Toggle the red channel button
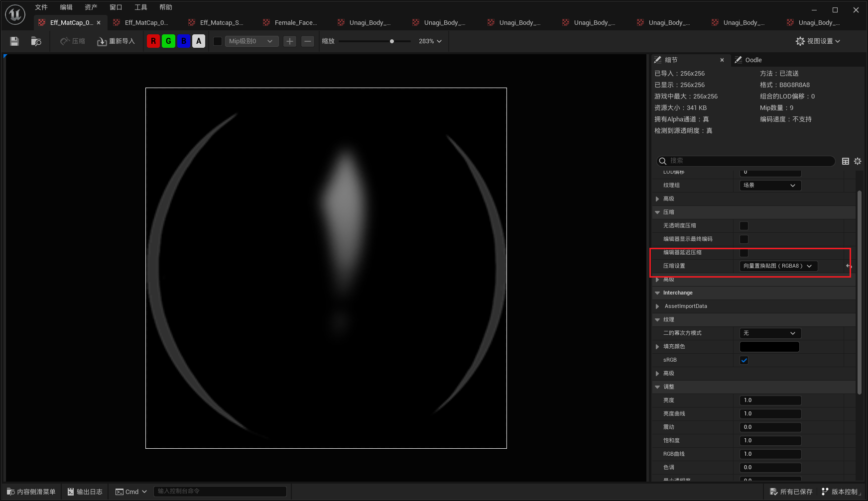Screen dimensions: 868x501 153,41
